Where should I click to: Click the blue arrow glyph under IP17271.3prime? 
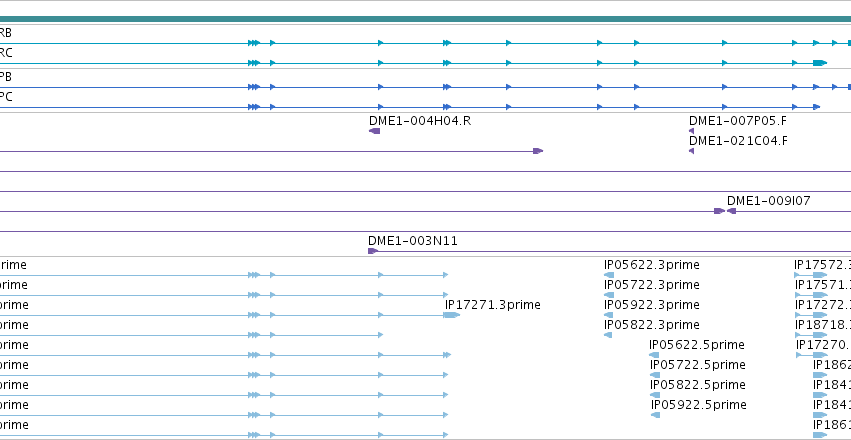point(452,315)
